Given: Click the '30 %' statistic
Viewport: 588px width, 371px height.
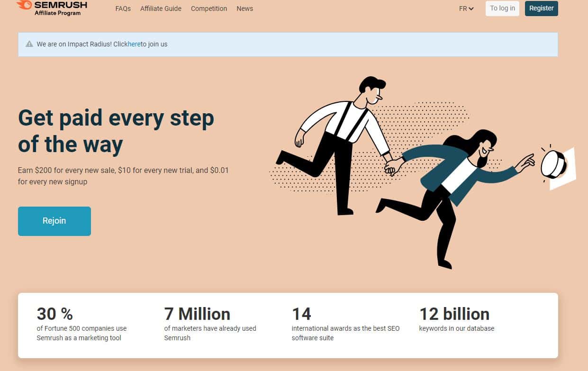Looking at the screenshot, I should [55, 314].
